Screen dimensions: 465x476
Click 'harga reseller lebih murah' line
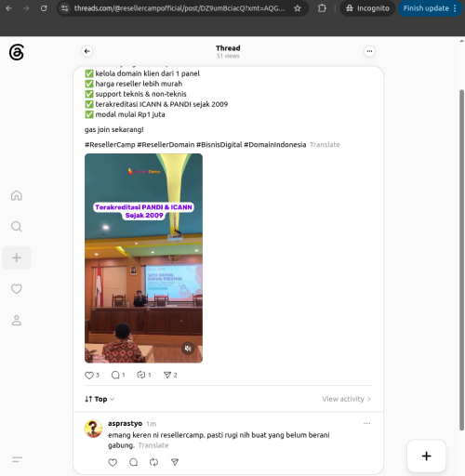click(x=134, y=84)
